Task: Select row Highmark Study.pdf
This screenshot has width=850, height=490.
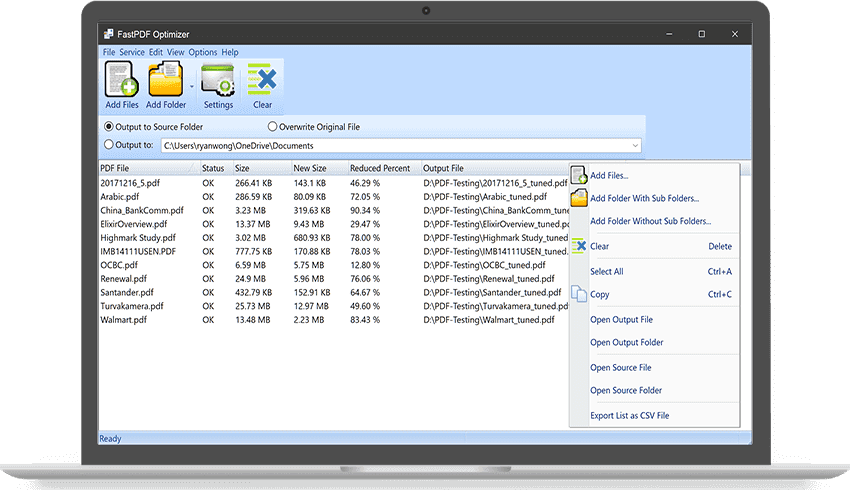Action: [334, 237]
